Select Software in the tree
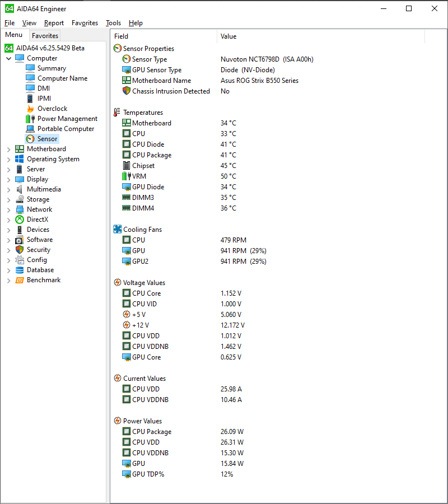The image size is (448, 504). (x=40, y=240)
